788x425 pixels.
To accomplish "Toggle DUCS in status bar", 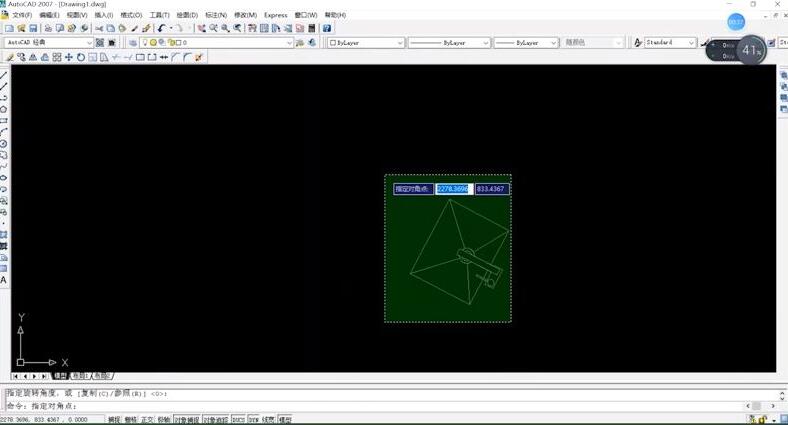I will [238, 419].
